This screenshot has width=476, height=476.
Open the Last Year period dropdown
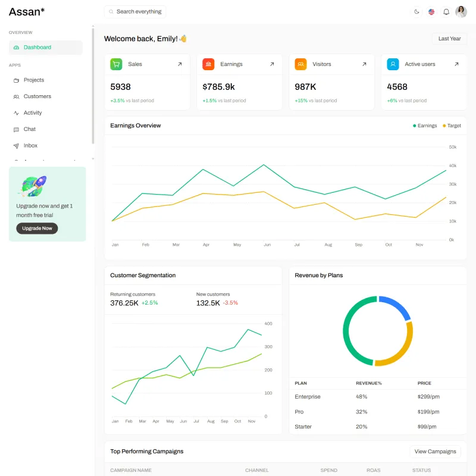[x=449, y=39]
